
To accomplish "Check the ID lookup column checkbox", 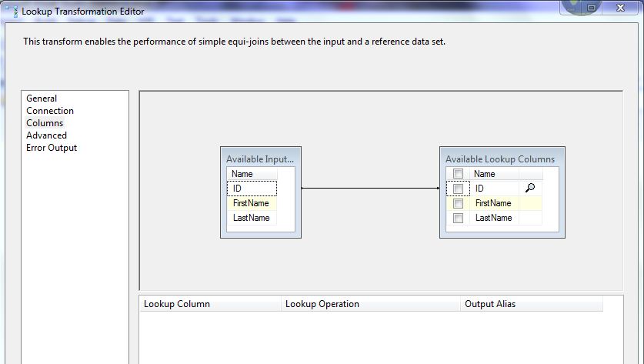I will [x=458, y=189].
